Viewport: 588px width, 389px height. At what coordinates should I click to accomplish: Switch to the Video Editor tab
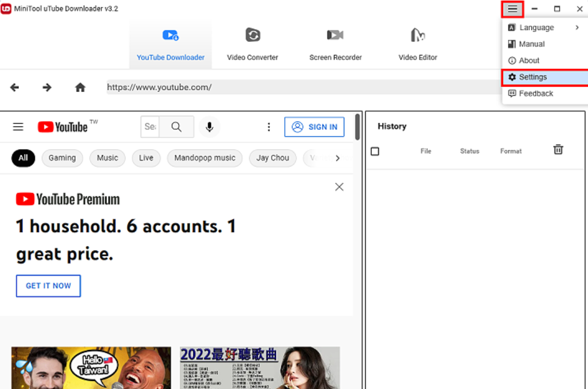tap(418, 44)
